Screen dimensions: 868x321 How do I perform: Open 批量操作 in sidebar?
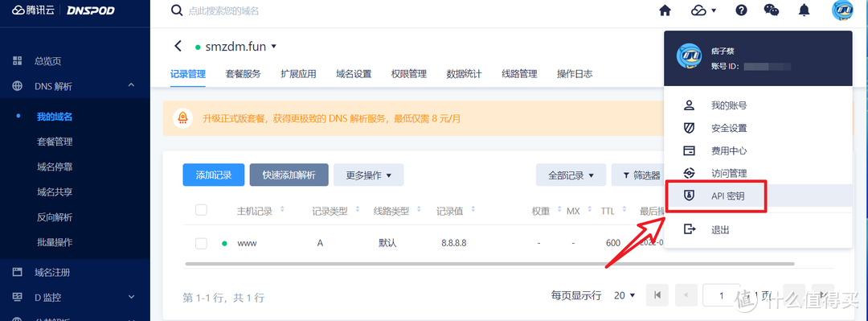tap(55, 242)
